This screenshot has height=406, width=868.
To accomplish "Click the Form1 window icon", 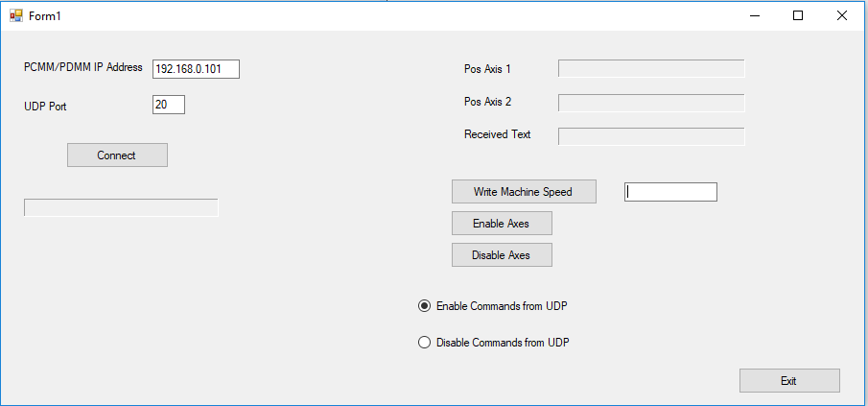I will pos(16,15).
